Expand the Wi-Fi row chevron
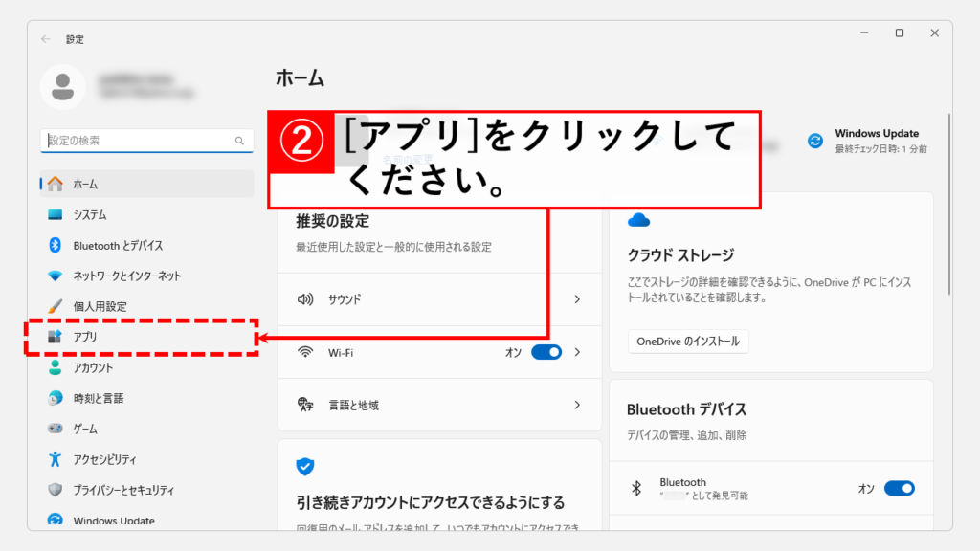 (577, 352)
